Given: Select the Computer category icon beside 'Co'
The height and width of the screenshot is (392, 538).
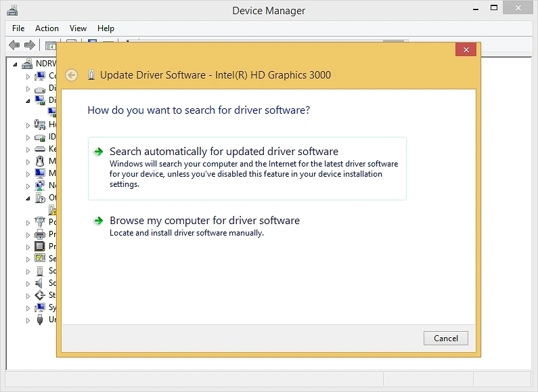Looking at the screenshot, I should click(x=40, y=76).
